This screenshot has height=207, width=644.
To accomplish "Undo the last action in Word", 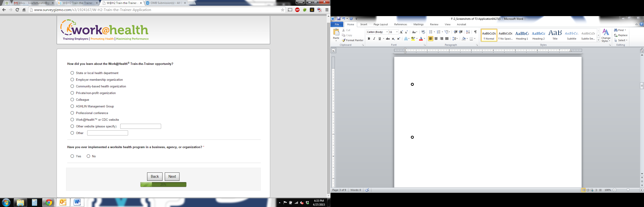I will 344,19.
